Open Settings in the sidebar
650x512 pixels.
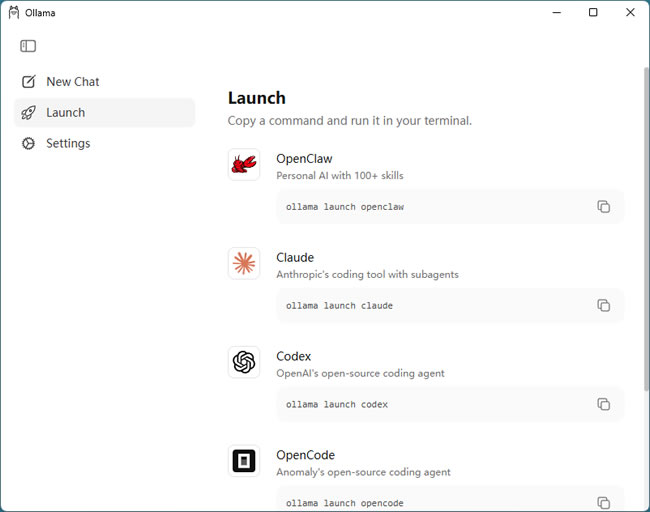(68, 144)
